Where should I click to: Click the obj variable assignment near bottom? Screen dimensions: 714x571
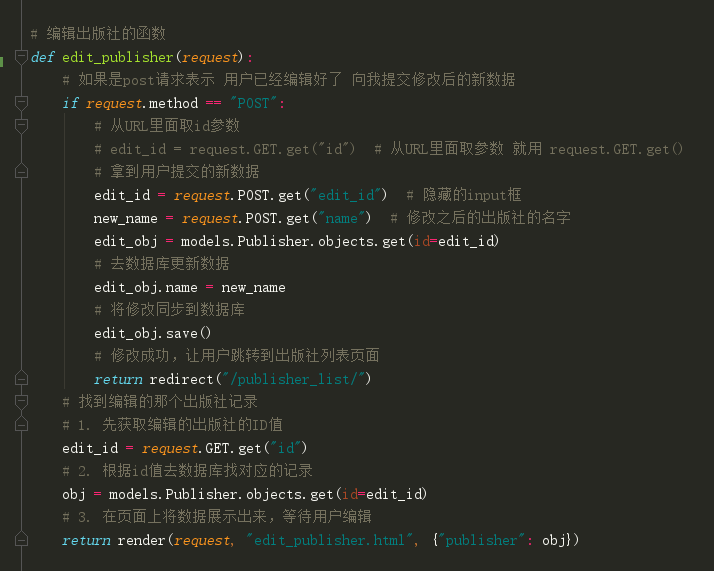(72, 494)
